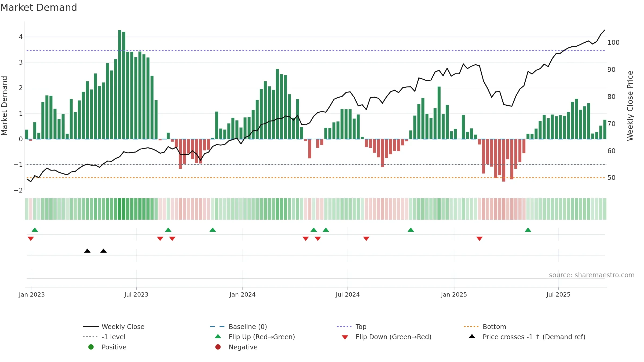Click the Flip Down (Green→Red) legend text
The image size is (644, 362).
click(x=393, y=337)
